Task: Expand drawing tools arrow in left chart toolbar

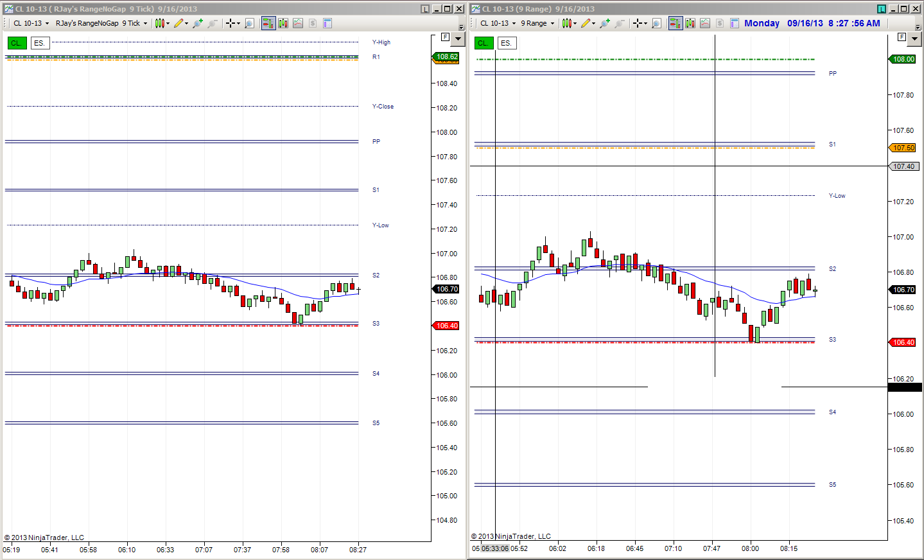Action: [187, 24]
